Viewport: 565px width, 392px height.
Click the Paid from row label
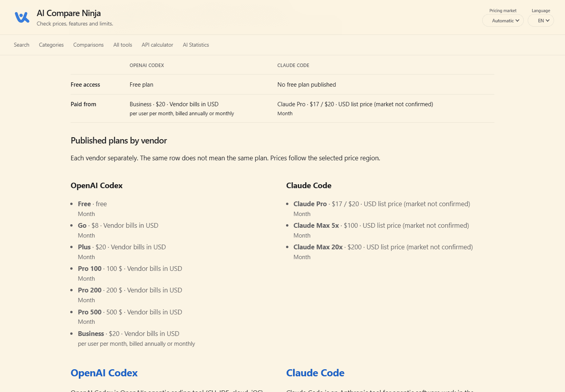pyautogui.click(x=83, y=104)
